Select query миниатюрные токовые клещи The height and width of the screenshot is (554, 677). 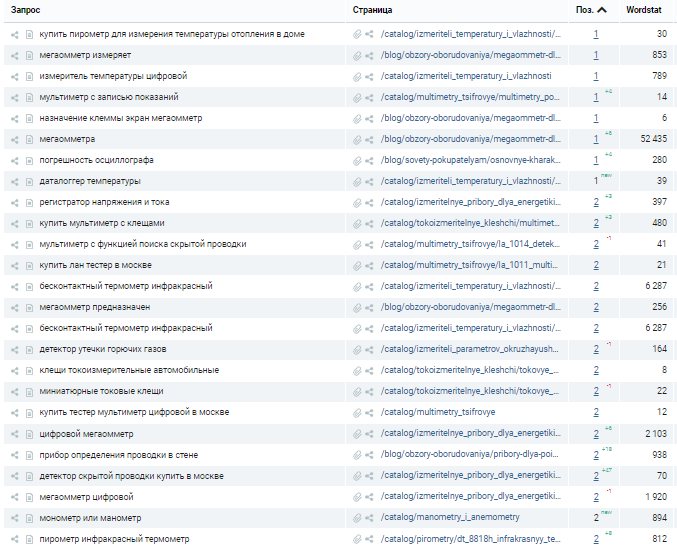[x=101, y=391]
